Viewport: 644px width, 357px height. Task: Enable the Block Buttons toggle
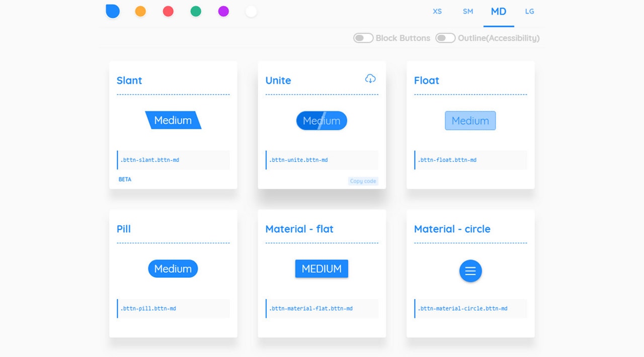tap(363, 38)
